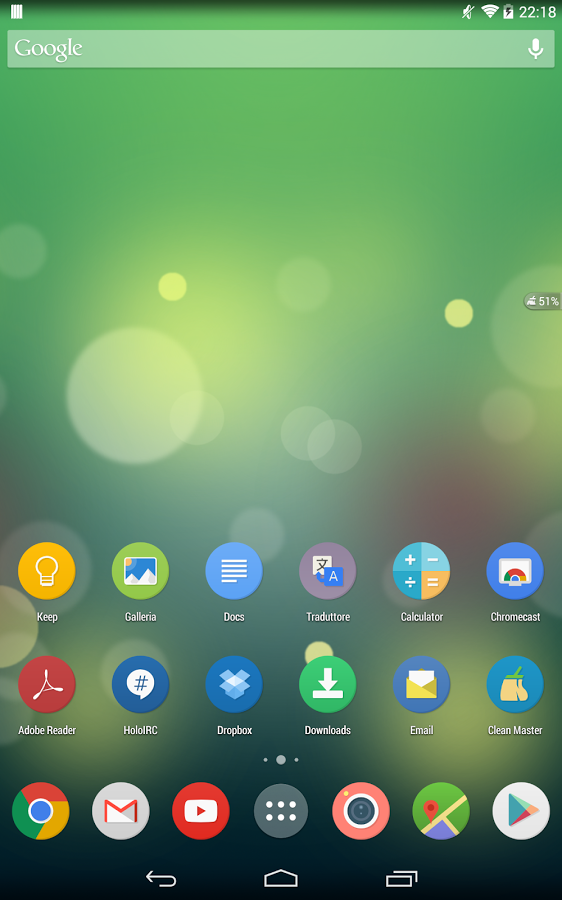Open Google Maps from the dock
Image resolution: width=562 pixels, height=900 pixels.
(x=441, y=811)
